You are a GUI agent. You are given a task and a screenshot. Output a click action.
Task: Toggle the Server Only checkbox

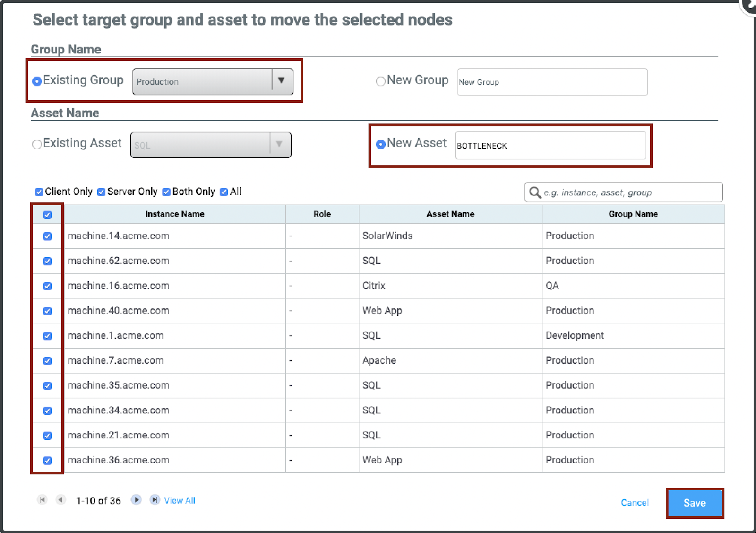[101, 192]
